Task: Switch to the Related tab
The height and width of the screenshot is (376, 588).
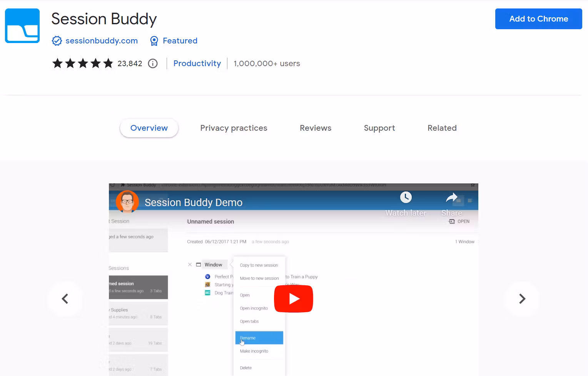Action: pyautogui.click(x=442, y=128)
